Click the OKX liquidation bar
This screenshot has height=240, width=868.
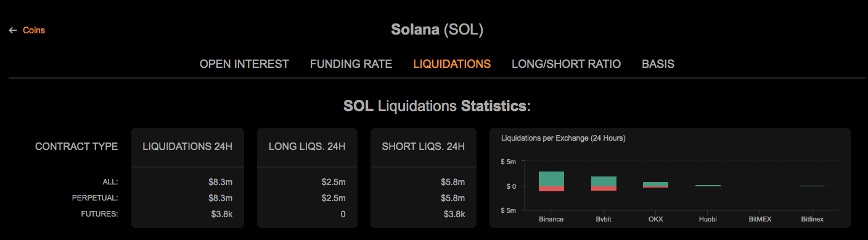point(656,184)
